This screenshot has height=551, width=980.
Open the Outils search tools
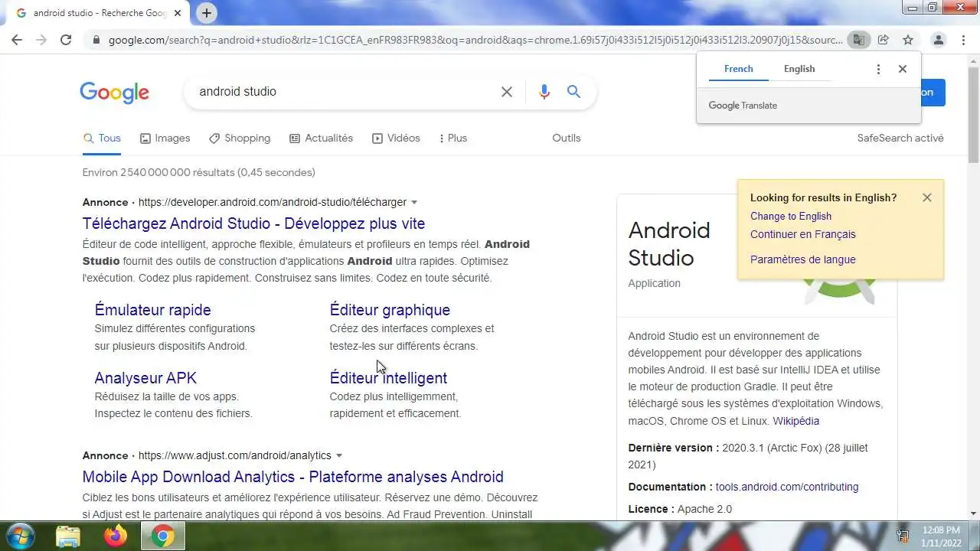(567, 139)
